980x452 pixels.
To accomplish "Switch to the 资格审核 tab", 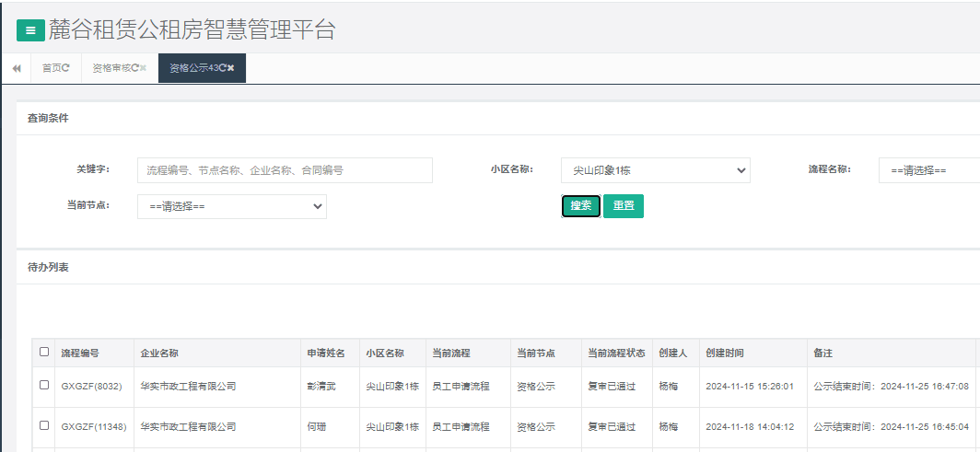I will tap(111, 68).
